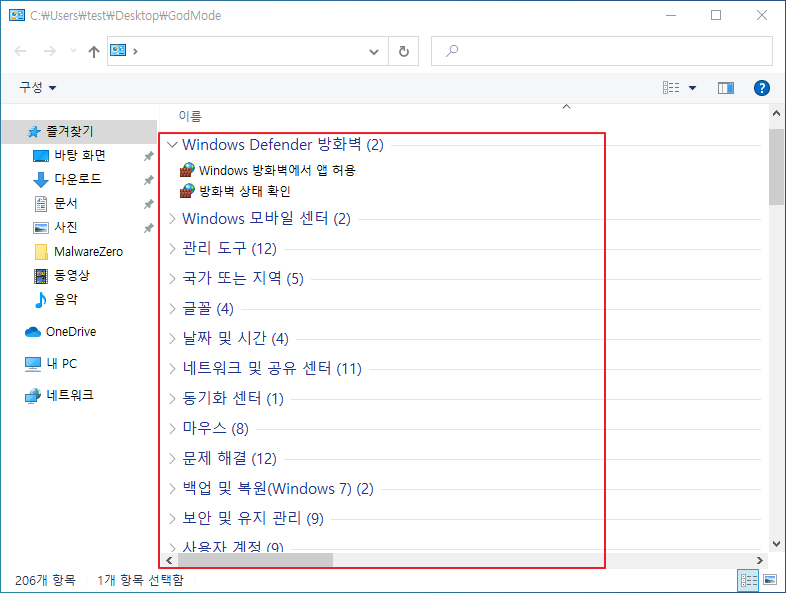
Task: Expand the 문제 해결 group
Action: coord(172,459)
